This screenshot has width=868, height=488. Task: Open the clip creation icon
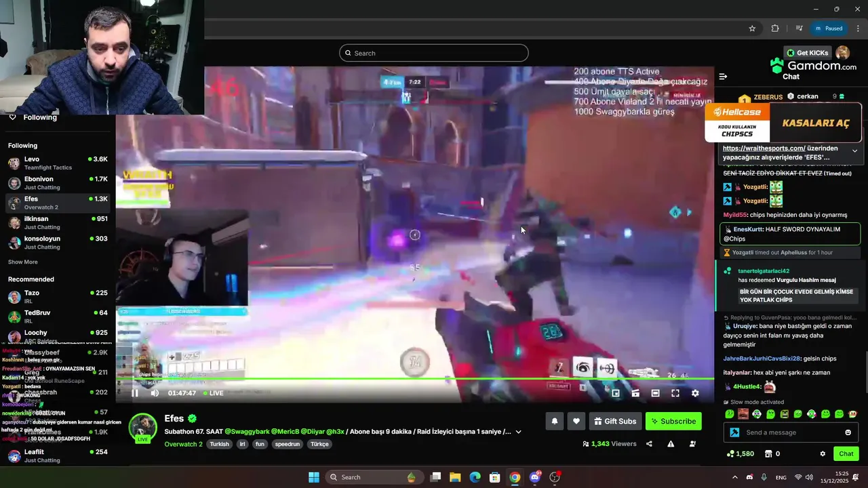click(x=635, y=393)
